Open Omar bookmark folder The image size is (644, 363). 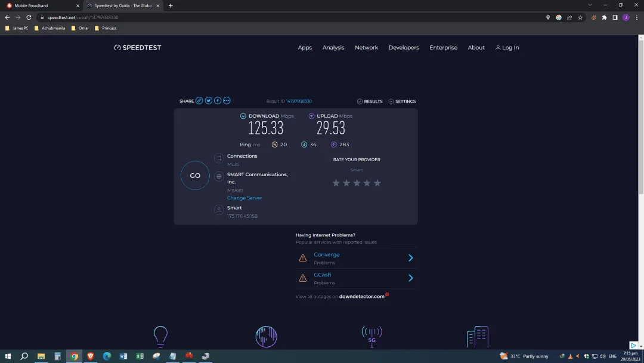80,28
